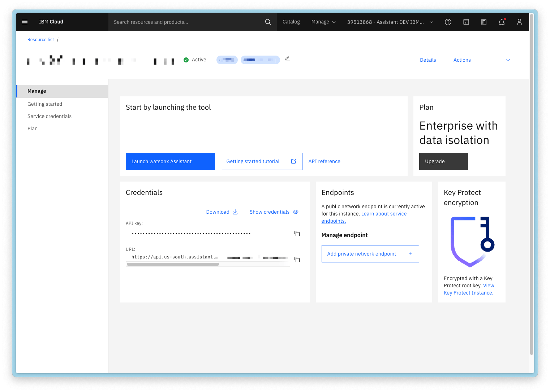This screenshot has height=392, width=550.
Task: Copy the URL with copy icon
Action: click(297, 260)
